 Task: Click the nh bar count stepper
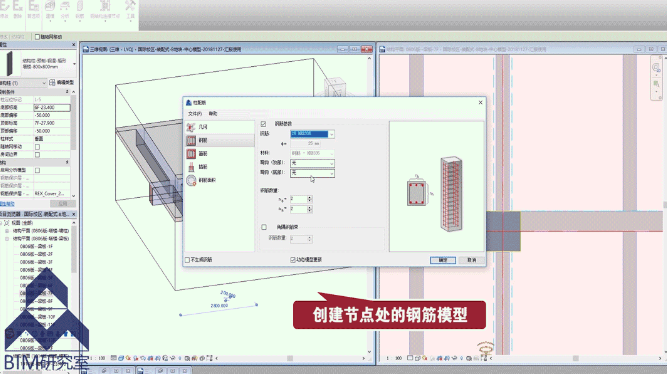(x=310, y=209)
